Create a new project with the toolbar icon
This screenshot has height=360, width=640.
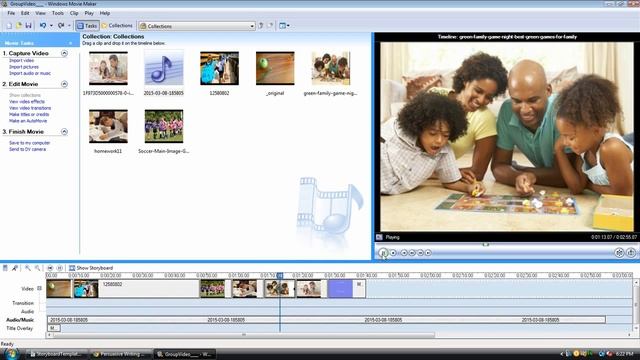pos(9,26)
